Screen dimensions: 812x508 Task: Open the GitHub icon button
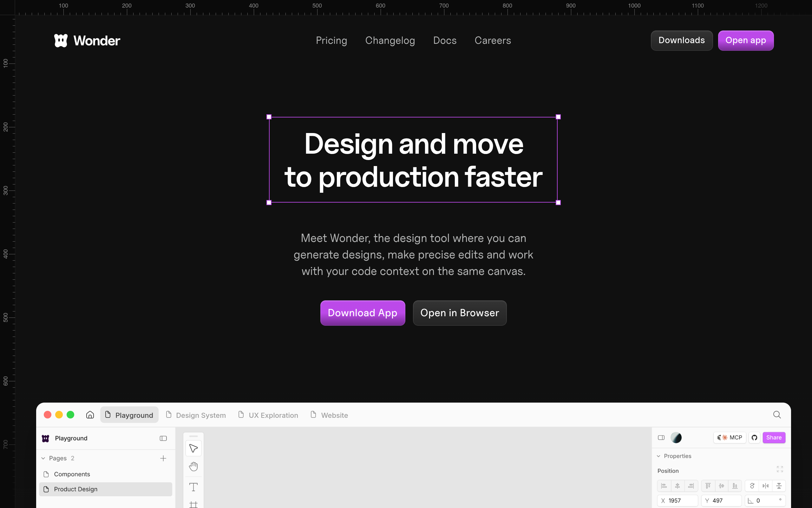point(754,438)
